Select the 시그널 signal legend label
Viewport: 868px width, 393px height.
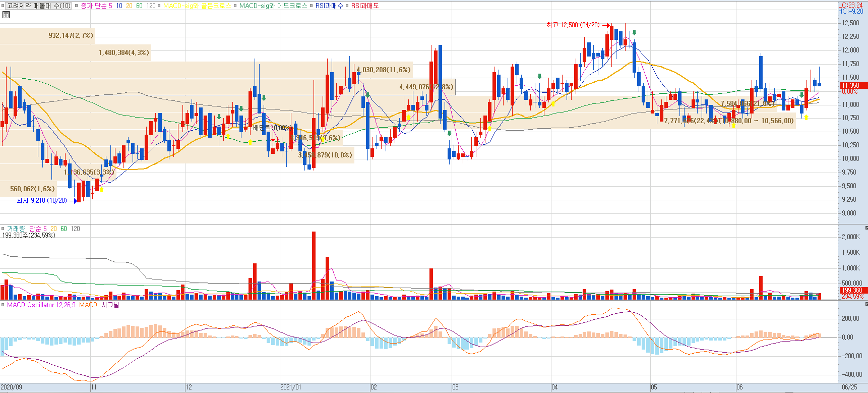[110, 305]
